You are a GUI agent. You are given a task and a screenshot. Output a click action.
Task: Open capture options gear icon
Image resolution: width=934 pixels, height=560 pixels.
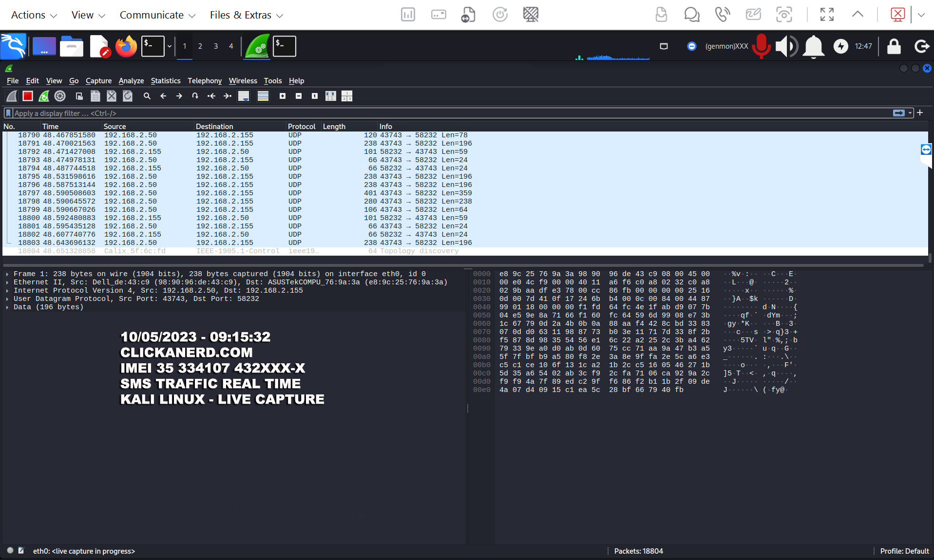click(60, 96)
